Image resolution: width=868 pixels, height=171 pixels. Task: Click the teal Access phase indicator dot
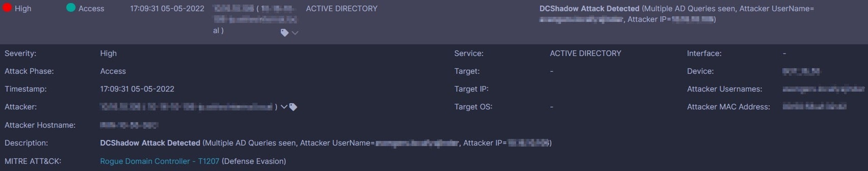tap(71, 8)
